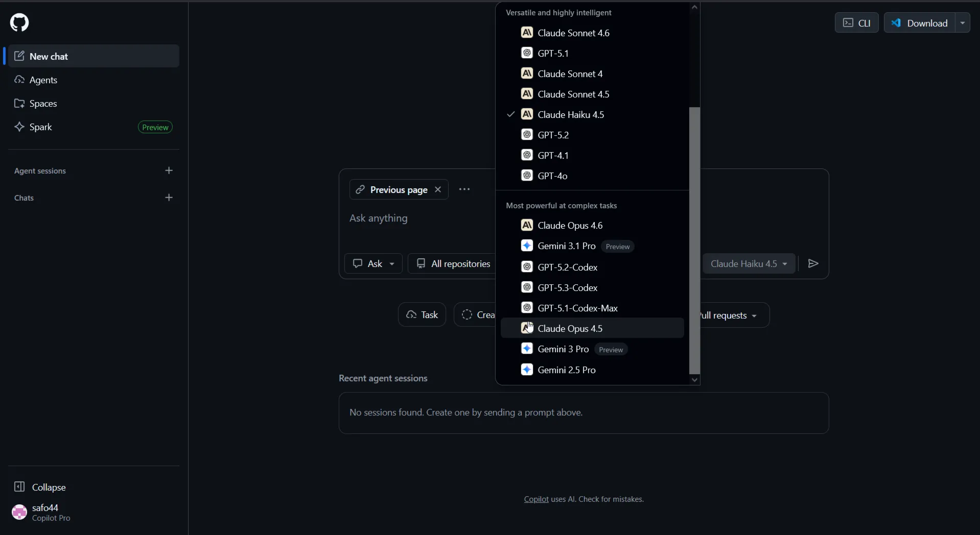Click the Collapse sidebar icon
The width and height of the screenshot is (980, 535).
(19, 487)
